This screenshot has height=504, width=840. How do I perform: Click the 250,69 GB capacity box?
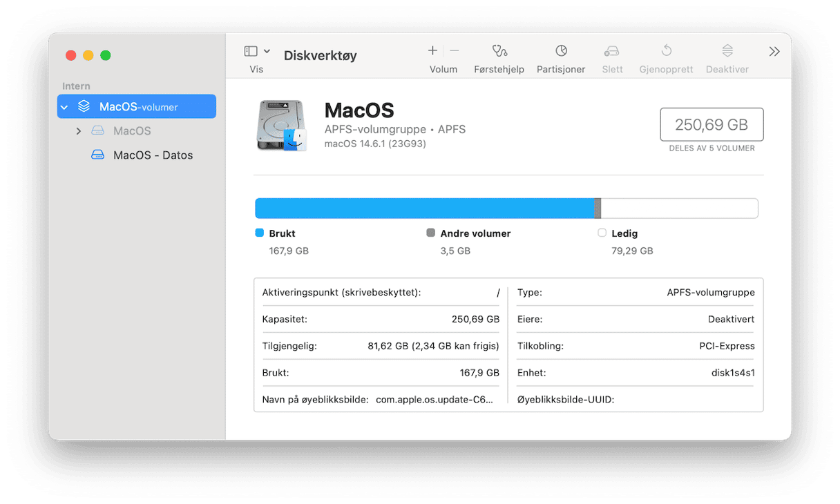tap(712, 125)
